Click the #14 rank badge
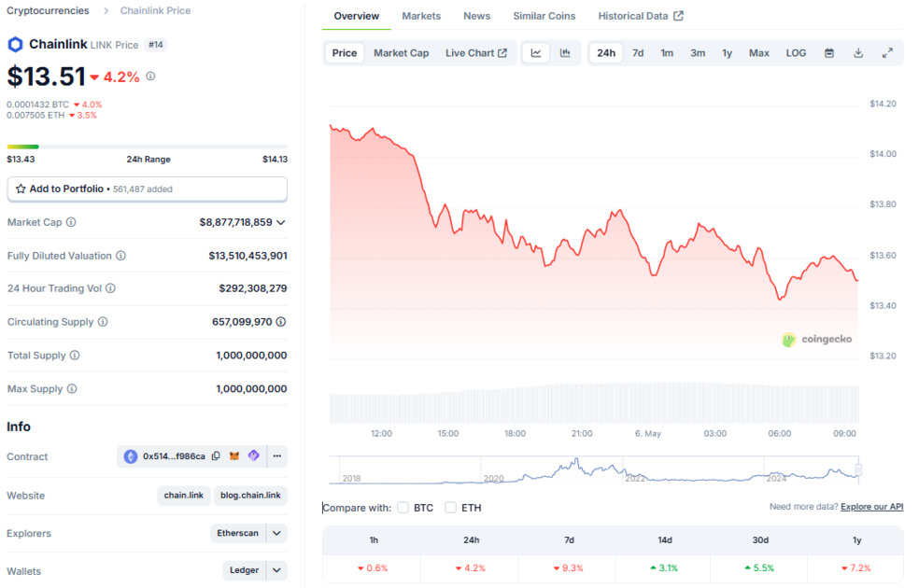 (155, 45)
